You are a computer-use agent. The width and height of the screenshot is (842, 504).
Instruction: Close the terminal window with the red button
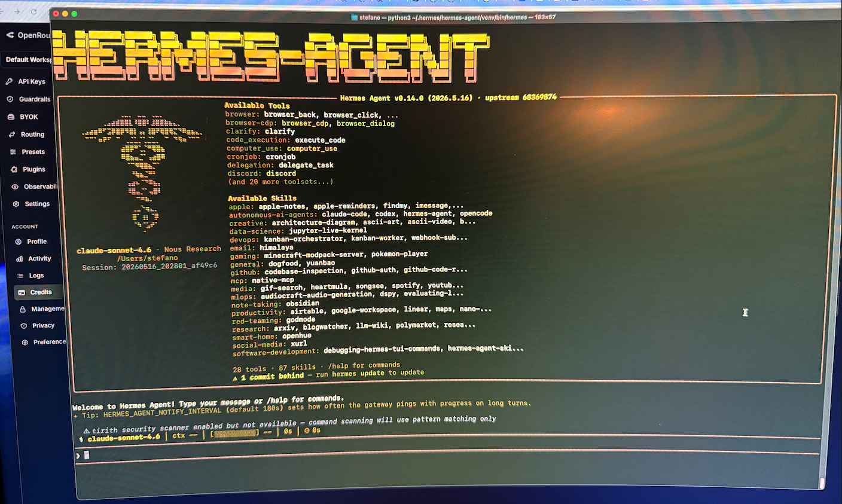[x=56, y=13]
